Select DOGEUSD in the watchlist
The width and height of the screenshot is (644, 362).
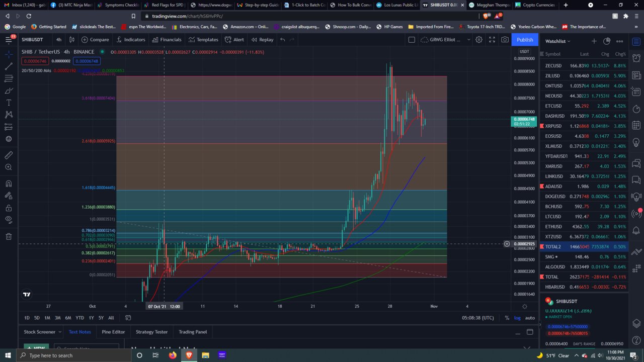click(x=583, y=196)
